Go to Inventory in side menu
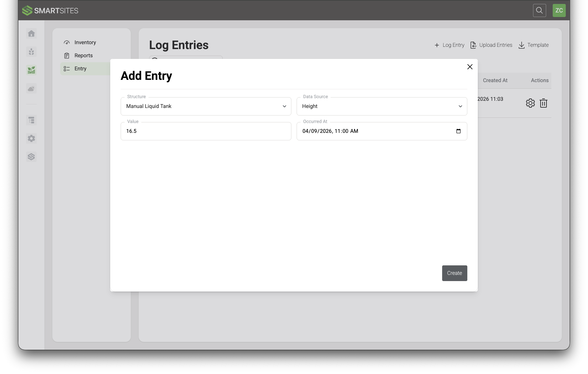The image size is (588, 374). tap(85, 43)
